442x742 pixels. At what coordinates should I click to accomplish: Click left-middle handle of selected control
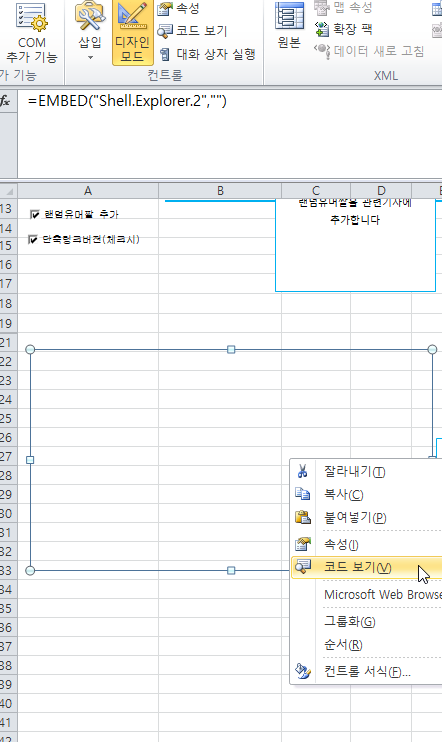(x=30, y=460)
